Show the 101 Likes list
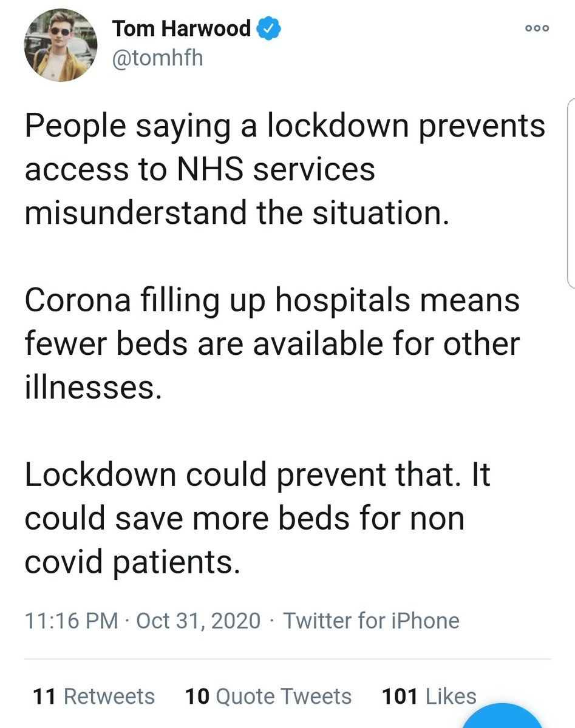 click(x=429, y=696)
